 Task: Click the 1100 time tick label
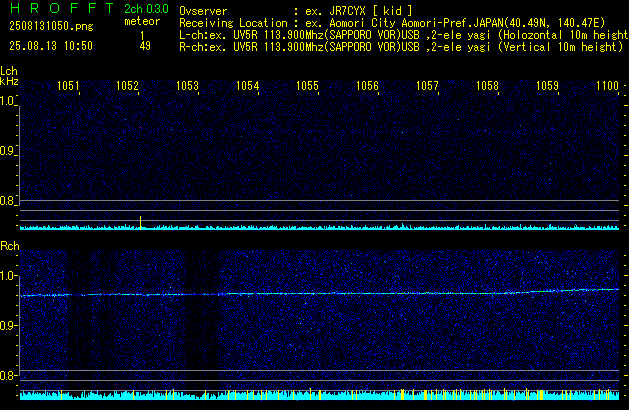(607, 86)
